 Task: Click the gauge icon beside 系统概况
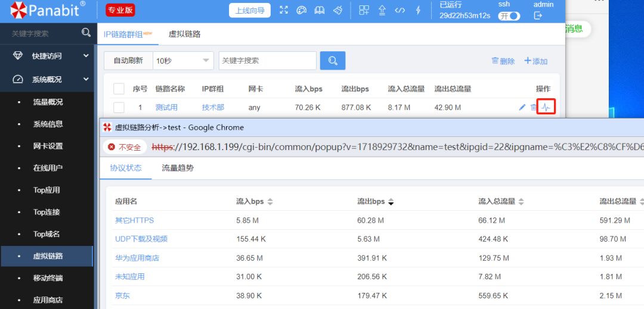point(18,79)
